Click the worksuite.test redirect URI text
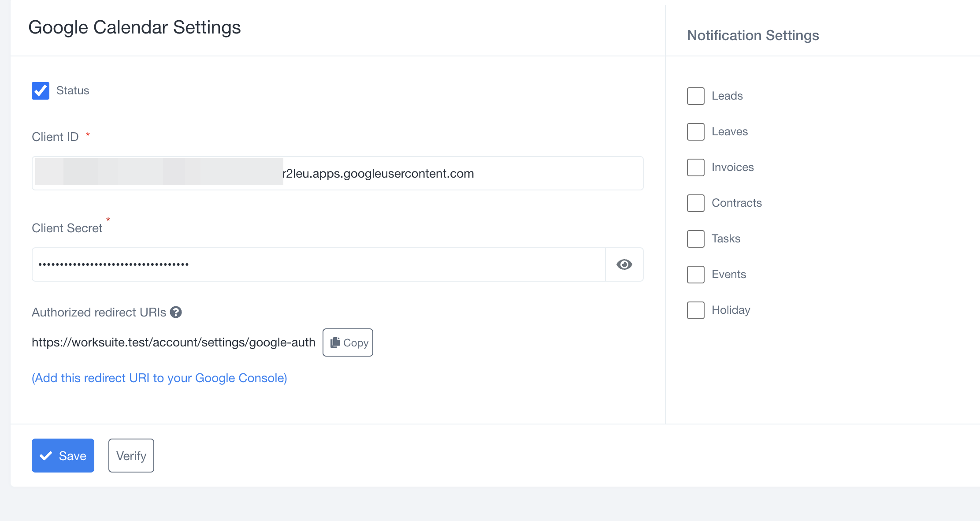980x521 pixels. tap(174, 342)
